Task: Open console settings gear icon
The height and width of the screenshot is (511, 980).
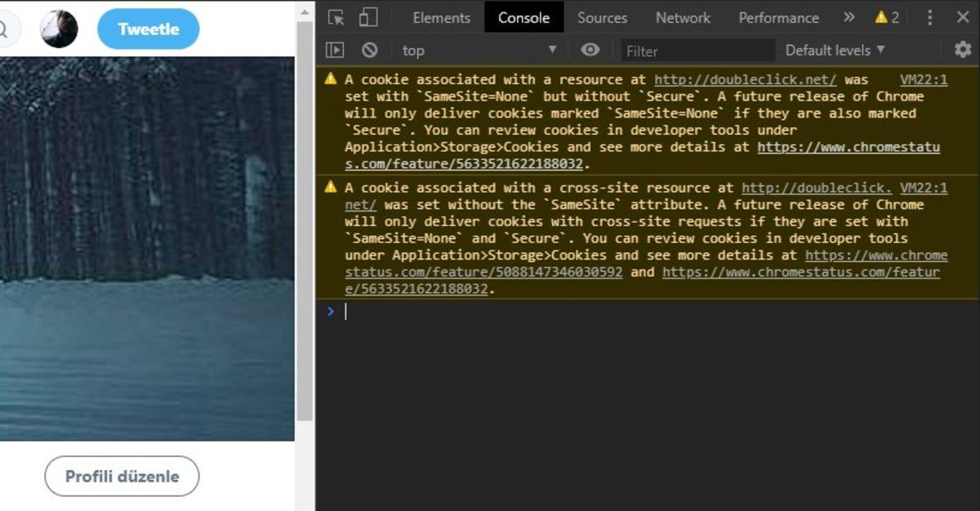Action: point(963,51)
